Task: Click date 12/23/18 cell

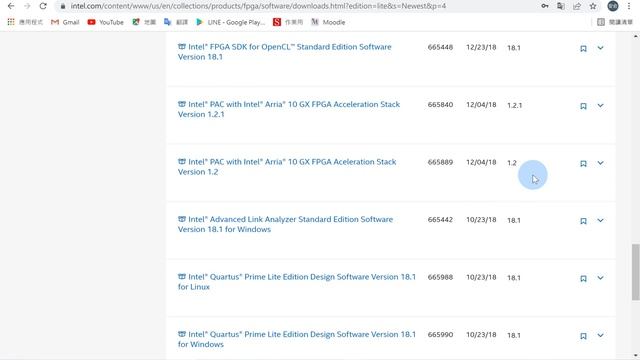Action: 481,47
